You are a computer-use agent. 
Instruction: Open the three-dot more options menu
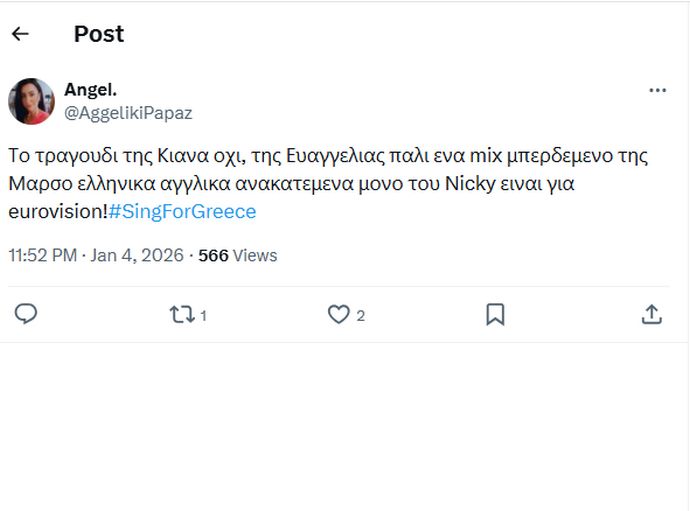pyautogui.click(x=657, y=90)
